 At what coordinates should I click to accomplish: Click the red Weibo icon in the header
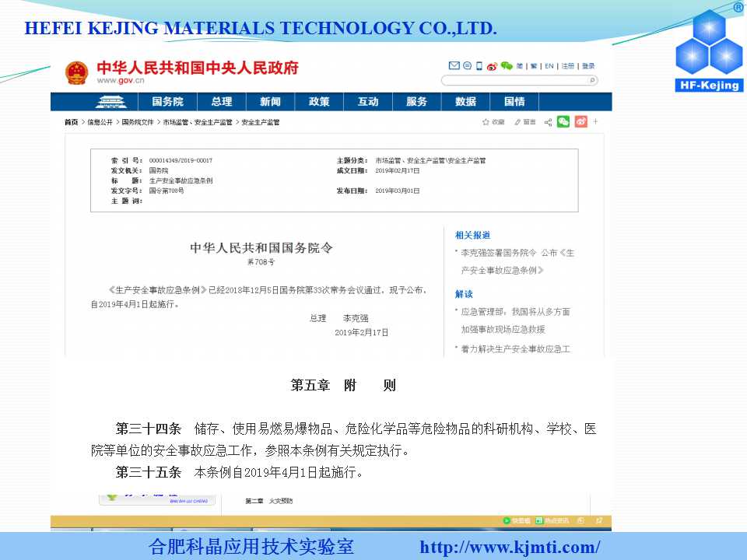[x=492, y=66]
